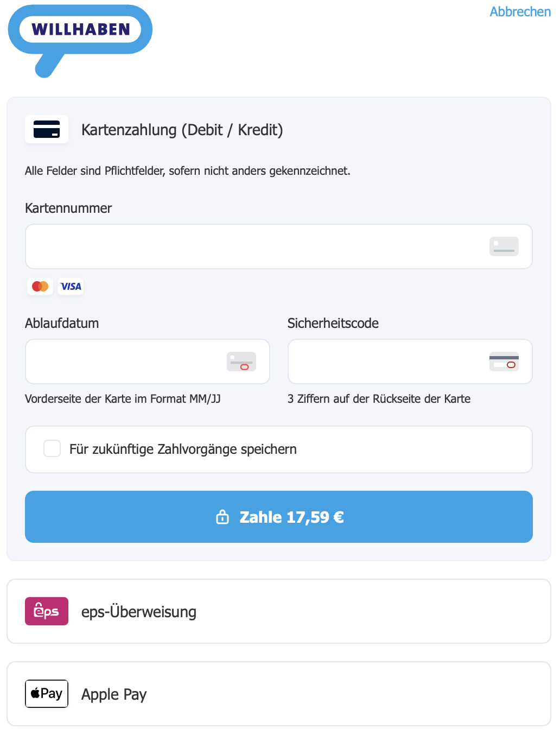Click the credit card icon beside Kartenzahlung
Screen dimensions: 560x735
point(47,129)
